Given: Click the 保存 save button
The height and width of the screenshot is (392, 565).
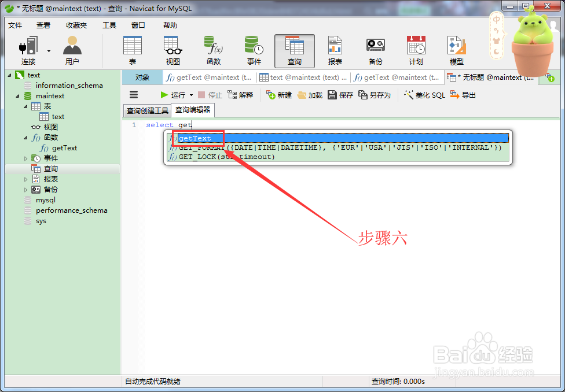Looking at the screenshot, I should 340,95.
